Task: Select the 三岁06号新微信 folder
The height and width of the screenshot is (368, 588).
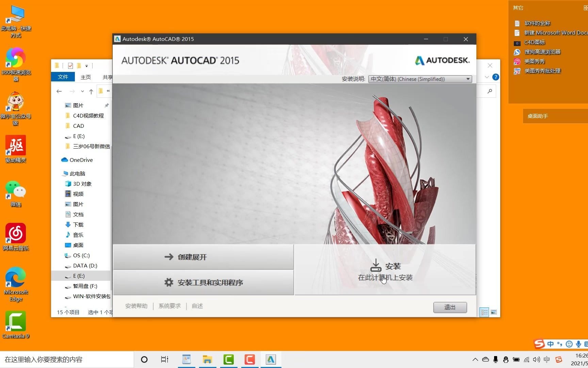Action: coord(91,147)
